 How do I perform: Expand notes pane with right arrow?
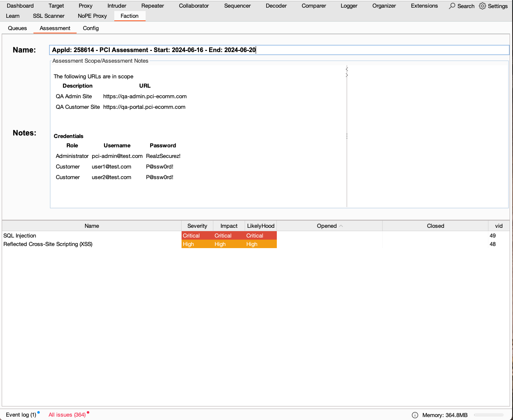pos(347,75)
